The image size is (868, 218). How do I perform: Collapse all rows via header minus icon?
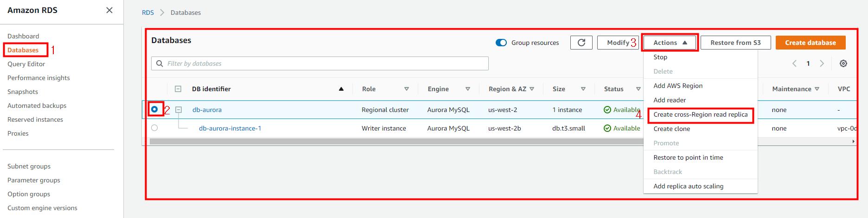click(x=178, y=89)
